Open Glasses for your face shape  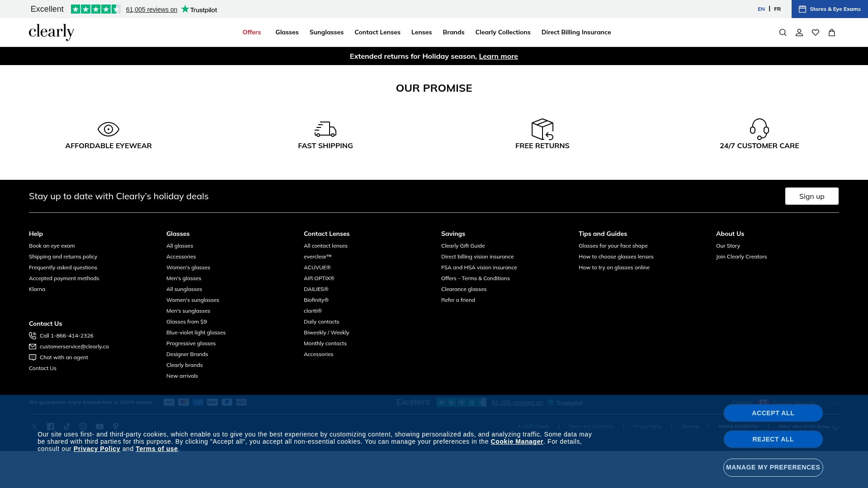[x=613, y=246]
